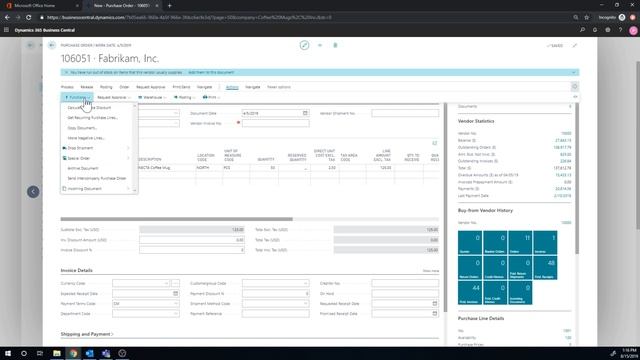
Task: Open the Promised Receipt Date calendar icon
Action: click(435, 313)
